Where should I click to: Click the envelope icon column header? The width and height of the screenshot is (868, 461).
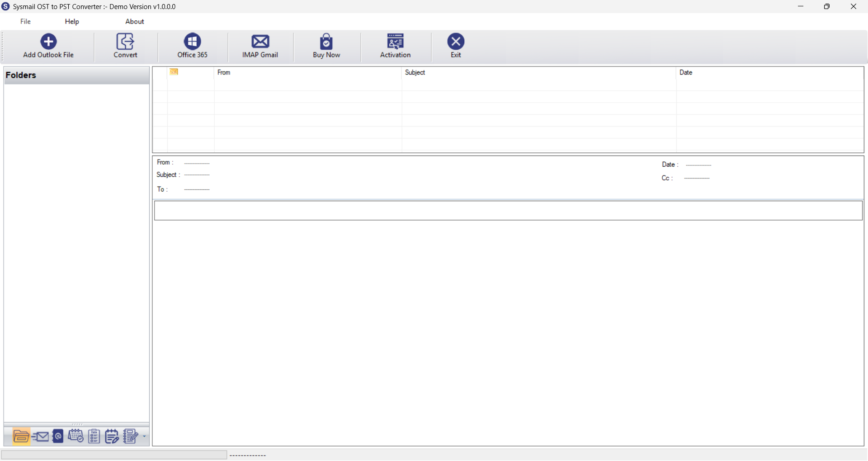click(174, 72)
